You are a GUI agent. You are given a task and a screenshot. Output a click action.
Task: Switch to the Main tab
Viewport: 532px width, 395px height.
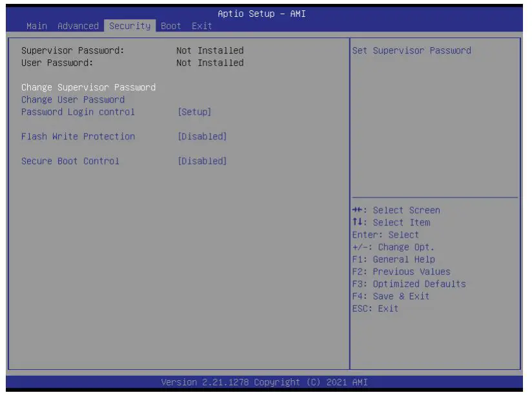[x=36, y=26]
